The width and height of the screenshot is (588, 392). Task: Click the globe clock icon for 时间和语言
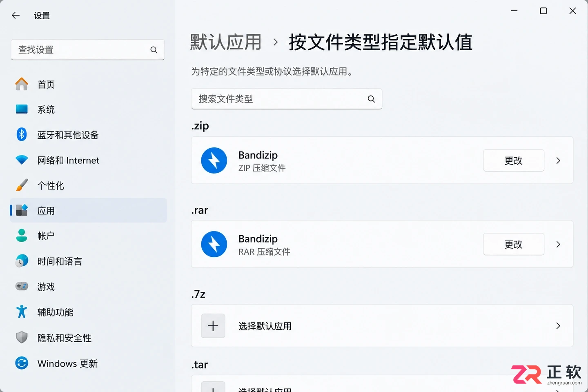coord(22,261)
